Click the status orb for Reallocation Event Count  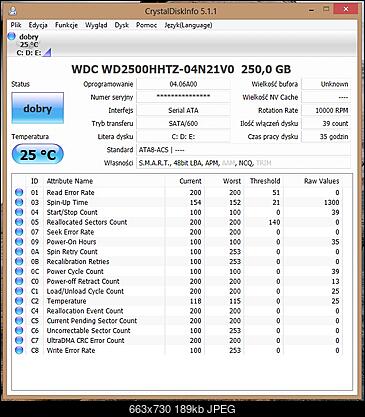19,311
